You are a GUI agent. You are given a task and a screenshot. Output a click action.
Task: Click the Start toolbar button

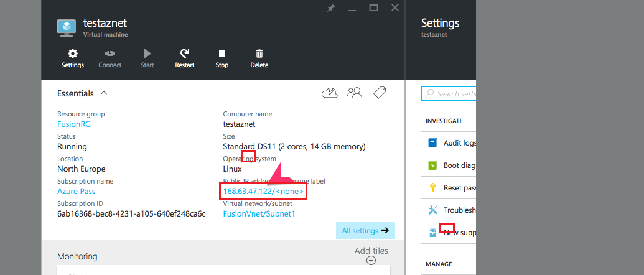(147, 58)
